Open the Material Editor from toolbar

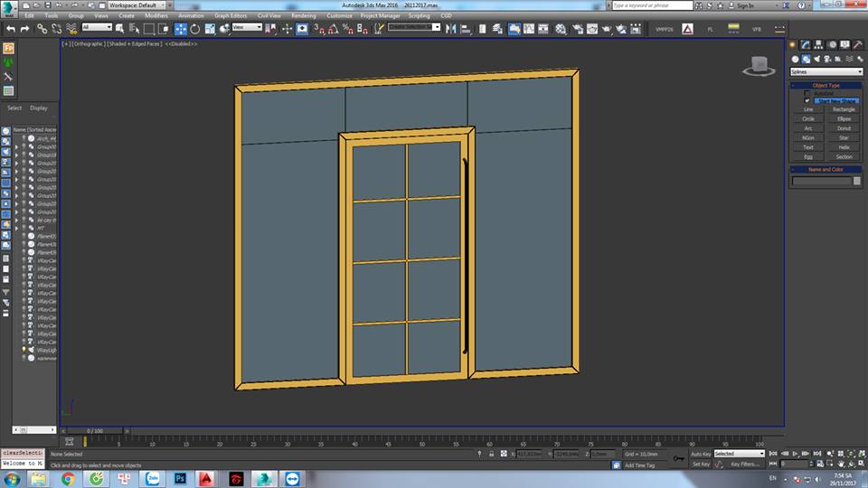click(561, 29)
